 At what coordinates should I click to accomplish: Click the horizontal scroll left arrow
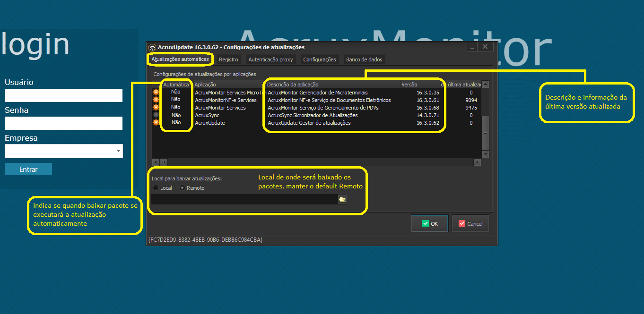[x=156, y=162]
